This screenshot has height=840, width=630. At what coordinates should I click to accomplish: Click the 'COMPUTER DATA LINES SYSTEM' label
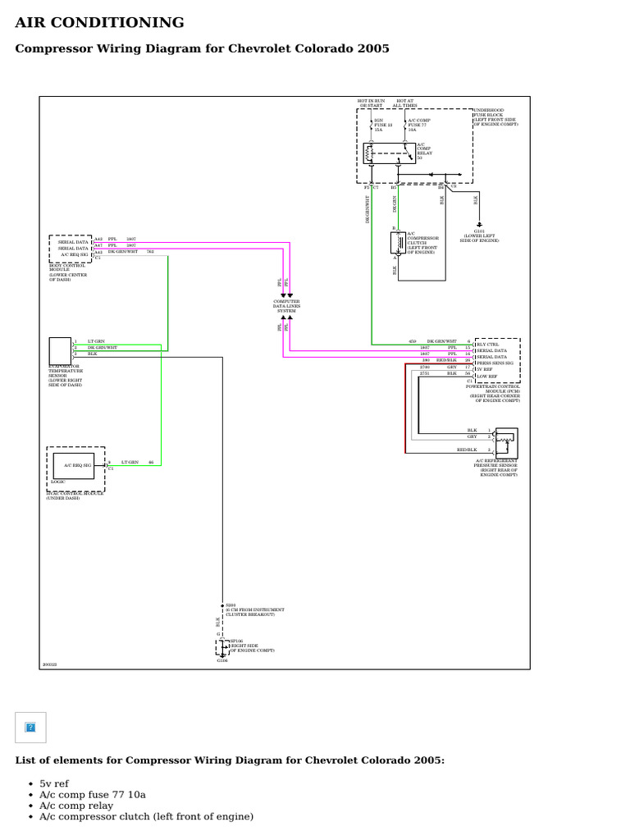click(x=286, y=306)
